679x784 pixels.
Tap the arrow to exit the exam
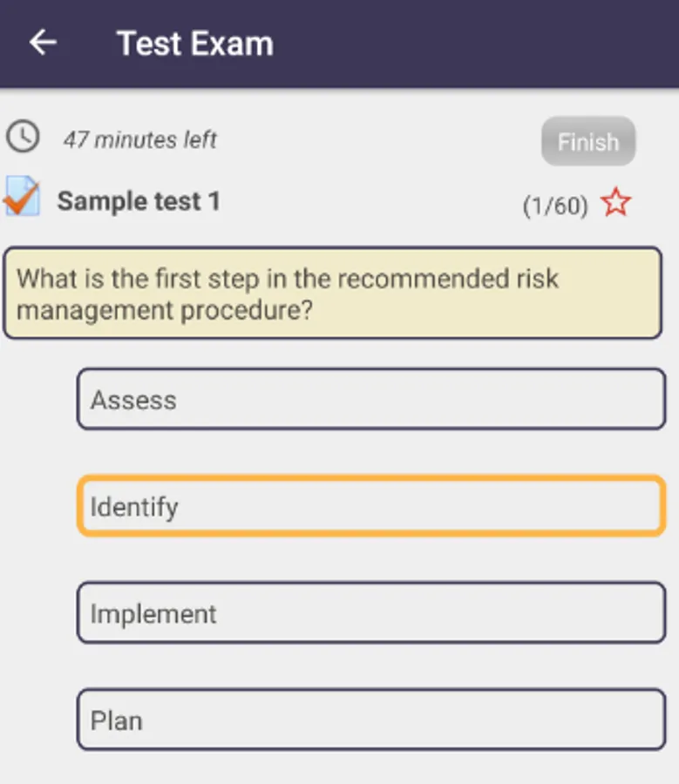tap(43, 43)
